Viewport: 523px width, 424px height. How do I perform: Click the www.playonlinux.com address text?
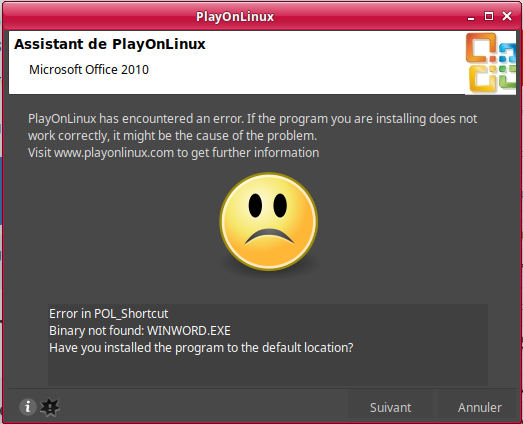pyautogui.click(x=114, y=153)
